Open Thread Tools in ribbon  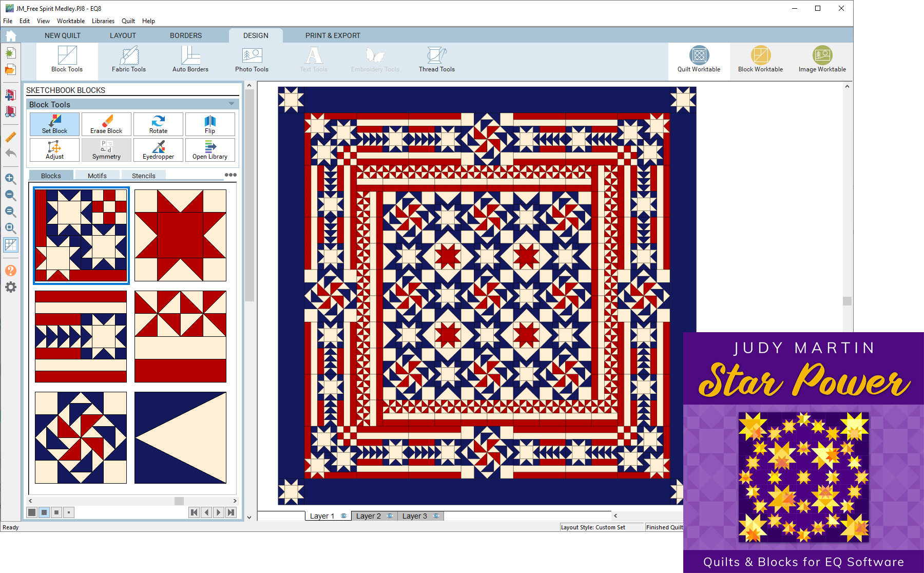(x=437, y=60)
